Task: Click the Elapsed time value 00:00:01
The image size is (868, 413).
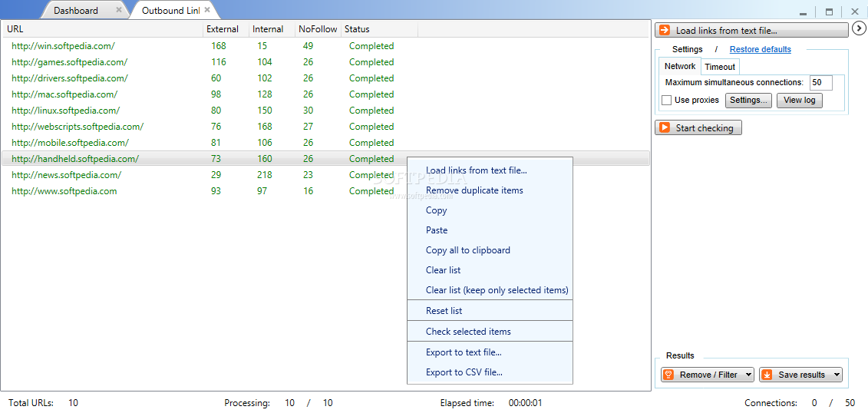Action: 526,403
